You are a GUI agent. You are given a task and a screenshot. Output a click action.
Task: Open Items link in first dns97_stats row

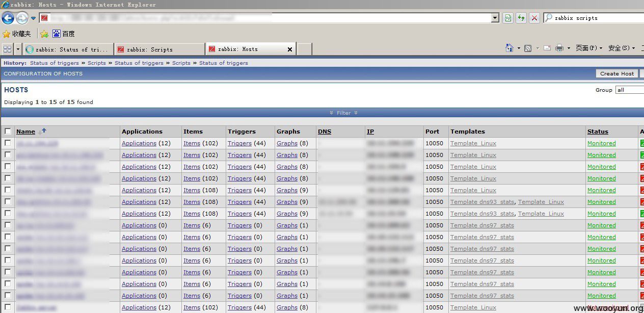tap(192, 225)
